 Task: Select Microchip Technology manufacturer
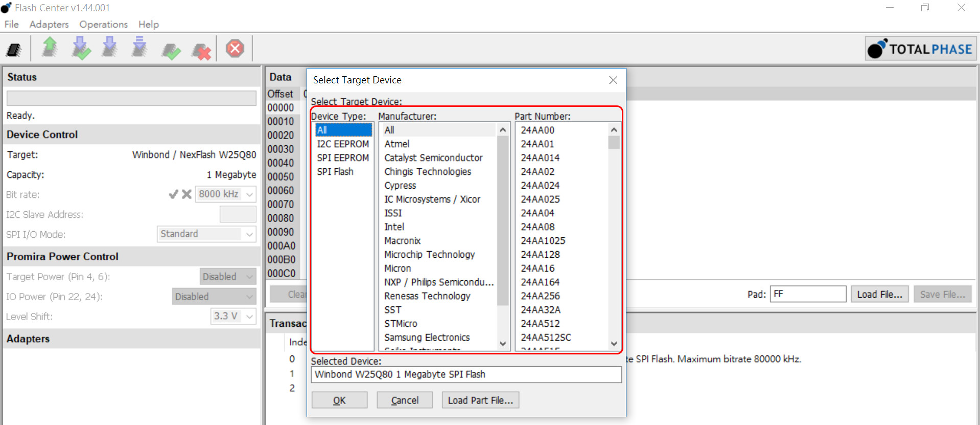[x=430, y=254]
